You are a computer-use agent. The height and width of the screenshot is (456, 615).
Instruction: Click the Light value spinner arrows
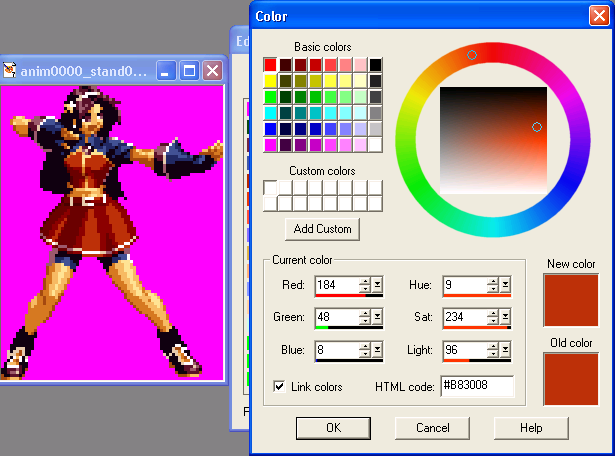pyautogui.click(x=493, y=349)
